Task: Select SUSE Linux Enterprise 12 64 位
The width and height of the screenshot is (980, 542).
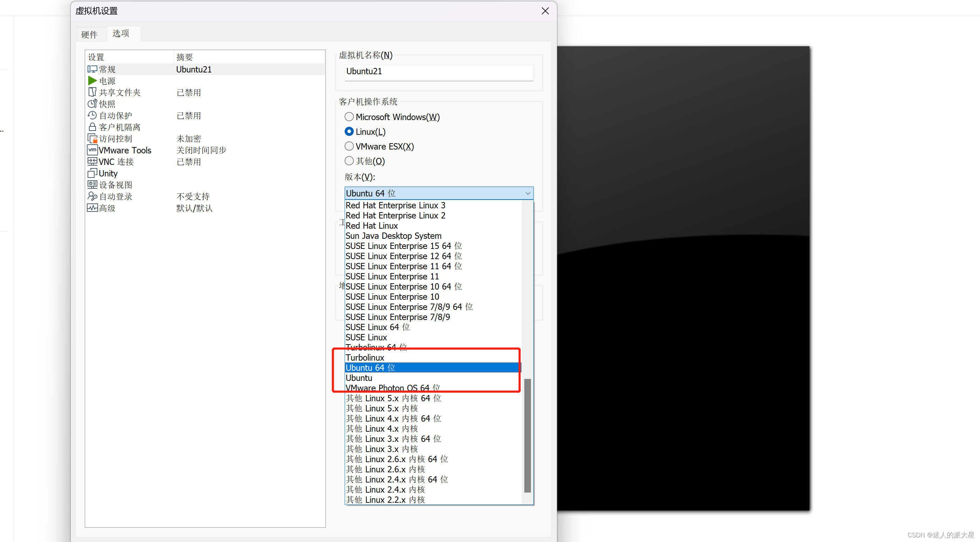Action: coord(433,256)
